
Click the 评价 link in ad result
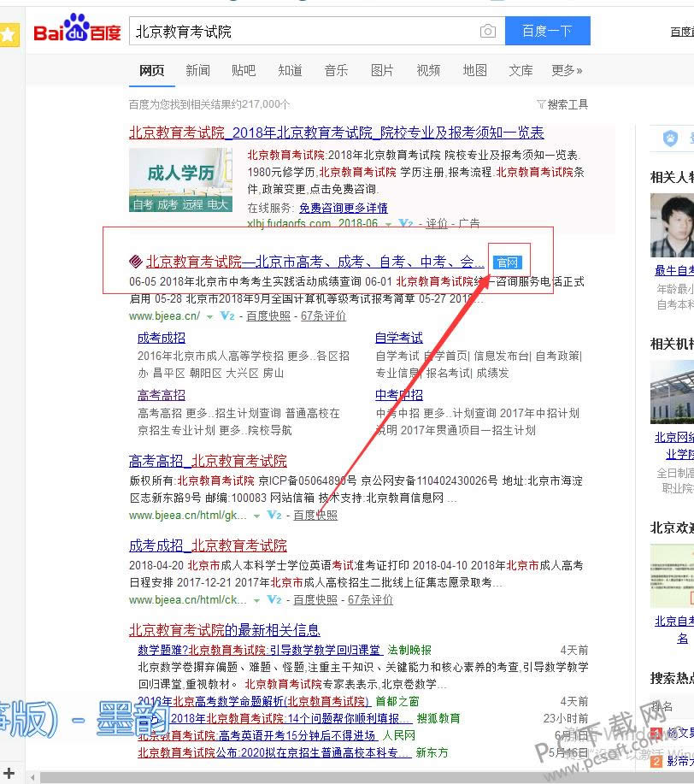point(436,223)
